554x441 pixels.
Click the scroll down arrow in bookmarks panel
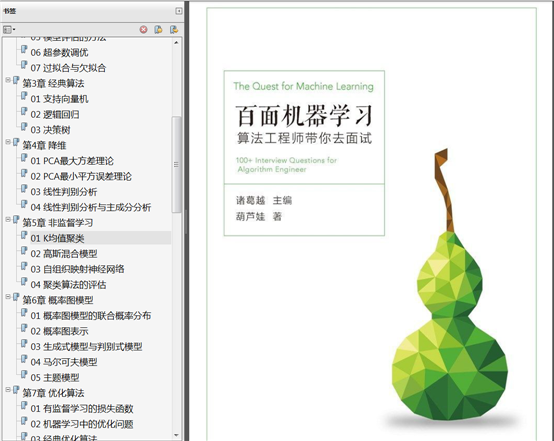coord(176,435)
